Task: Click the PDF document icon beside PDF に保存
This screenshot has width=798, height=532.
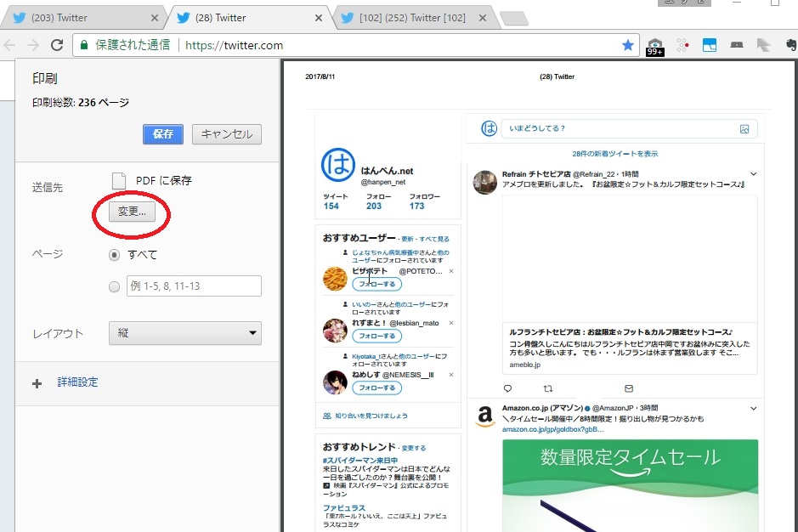Action: pos(119,181)
